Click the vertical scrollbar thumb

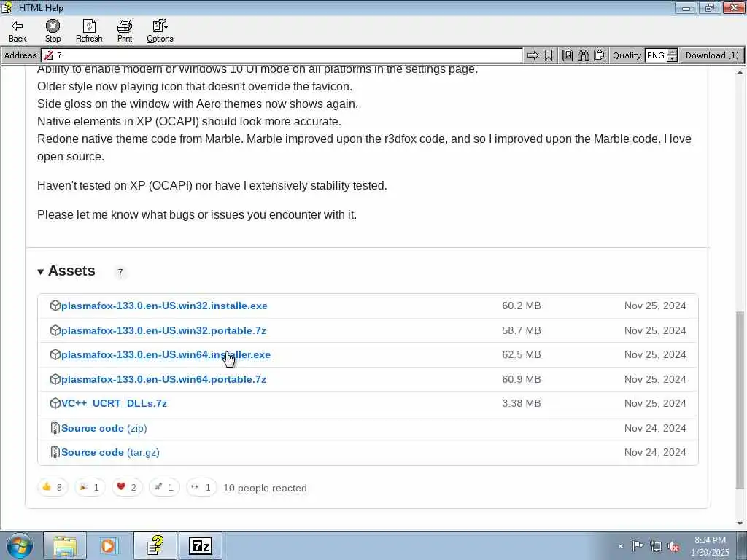740,400
